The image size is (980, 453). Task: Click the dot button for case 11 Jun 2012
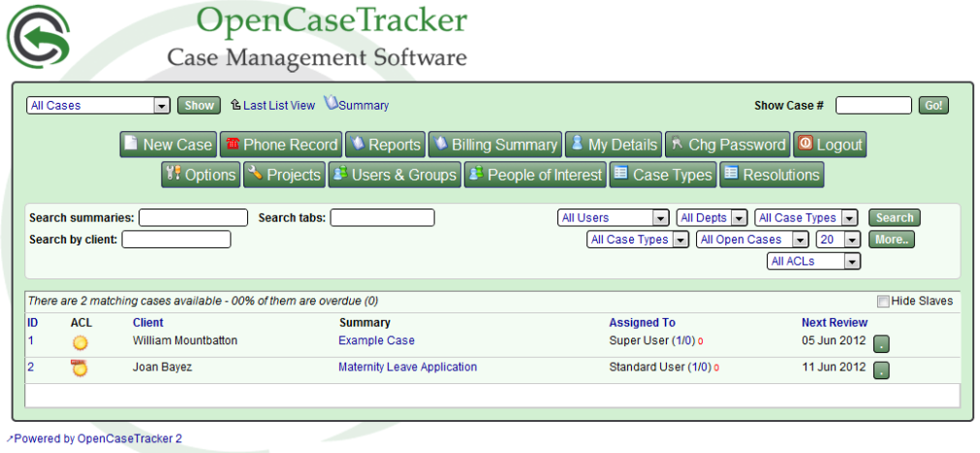[x=880, y=370]
